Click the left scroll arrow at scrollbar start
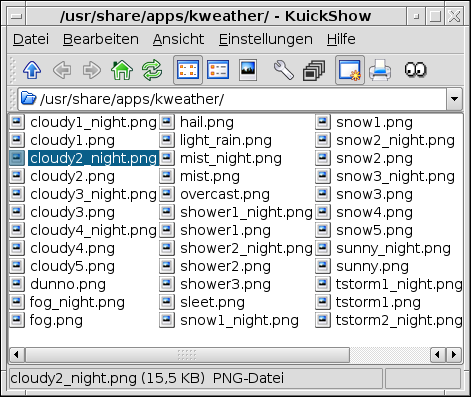 (x=16, y=355)
